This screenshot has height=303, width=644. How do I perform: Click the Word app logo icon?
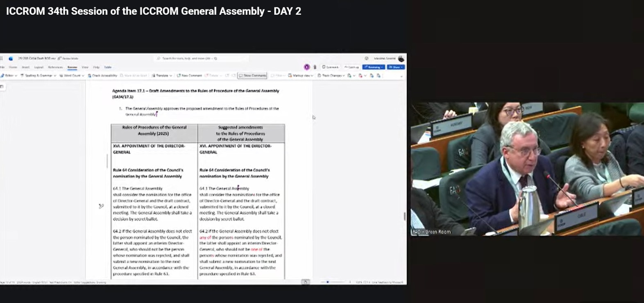tap(11, 59)
